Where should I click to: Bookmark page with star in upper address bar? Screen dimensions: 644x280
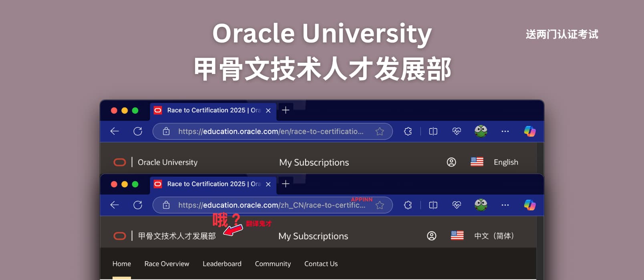point(380,131)
